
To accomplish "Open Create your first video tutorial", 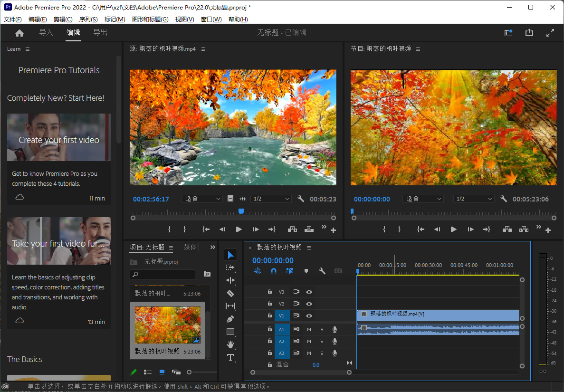I will 59,137.
